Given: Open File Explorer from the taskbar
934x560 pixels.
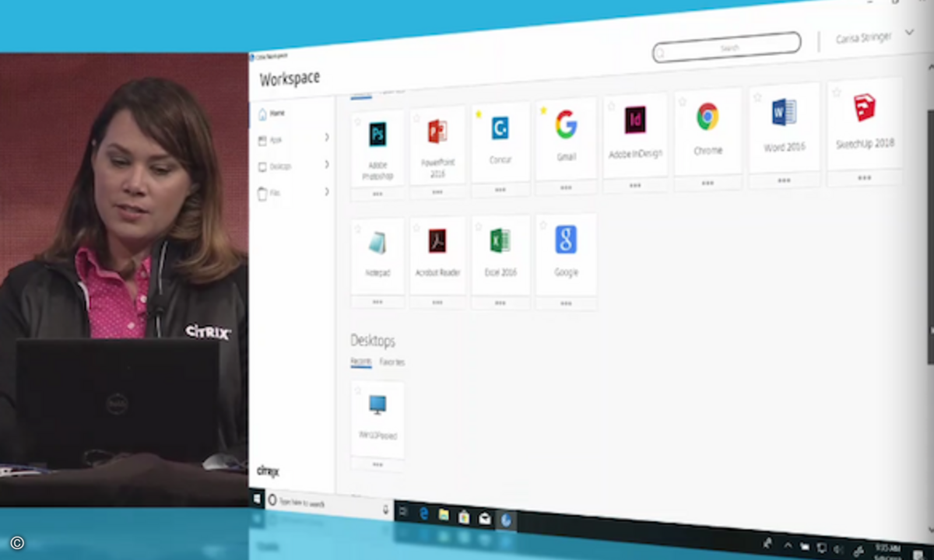Looking at the screenshot, I should 444,515.
